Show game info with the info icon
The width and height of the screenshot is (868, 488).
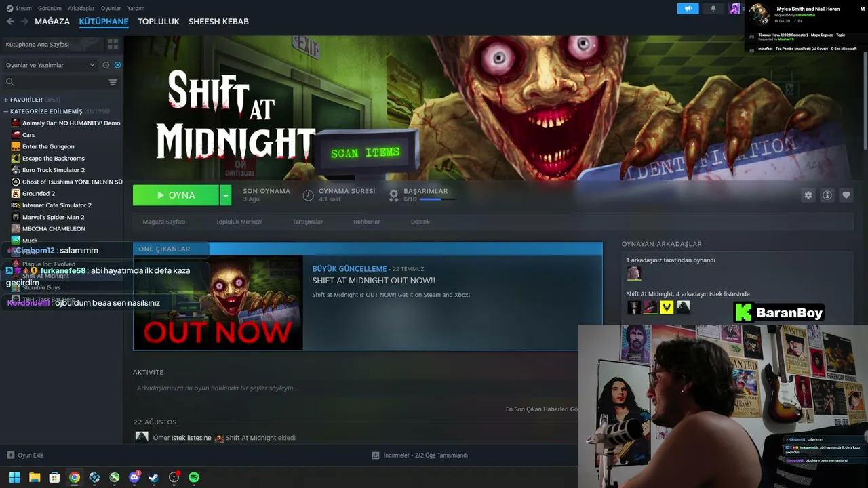[827, 195]
